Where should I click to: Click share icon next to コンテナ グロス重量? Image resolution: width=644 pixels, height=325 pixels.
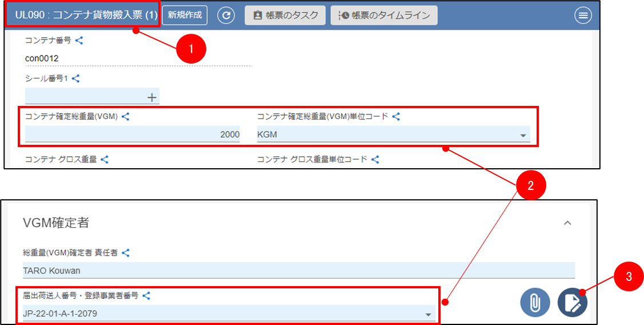point(105,160)
